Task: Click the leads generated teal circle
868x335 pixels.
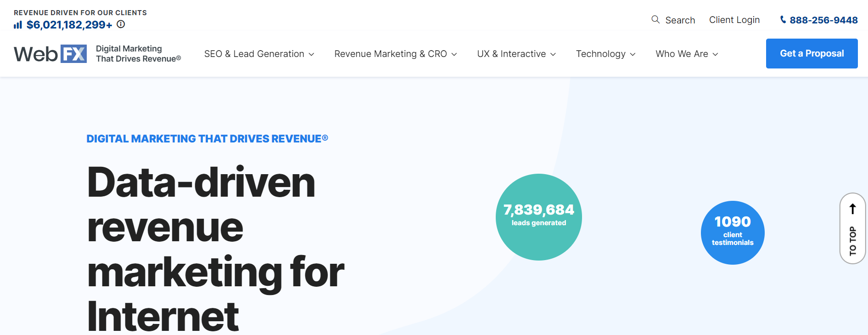Action: click(539, 217)
